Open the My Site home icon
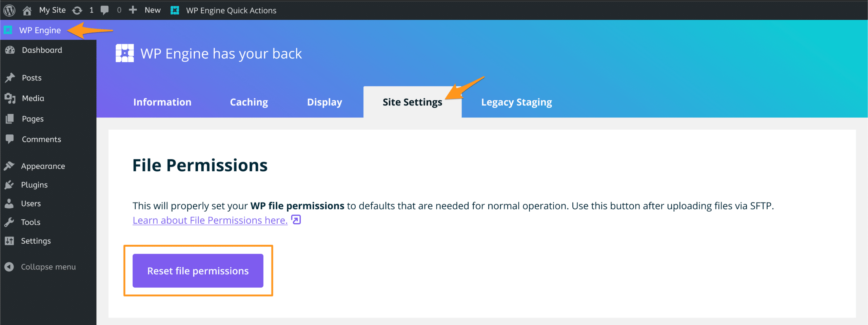This screenshot has height=325, width=868. tap(27, 11)
